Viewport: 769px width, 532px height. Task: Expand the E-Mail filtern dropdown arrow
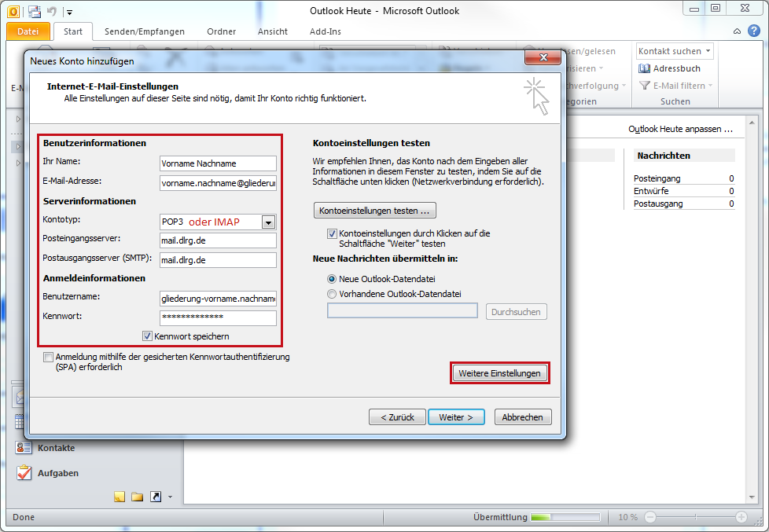[710, 86]
